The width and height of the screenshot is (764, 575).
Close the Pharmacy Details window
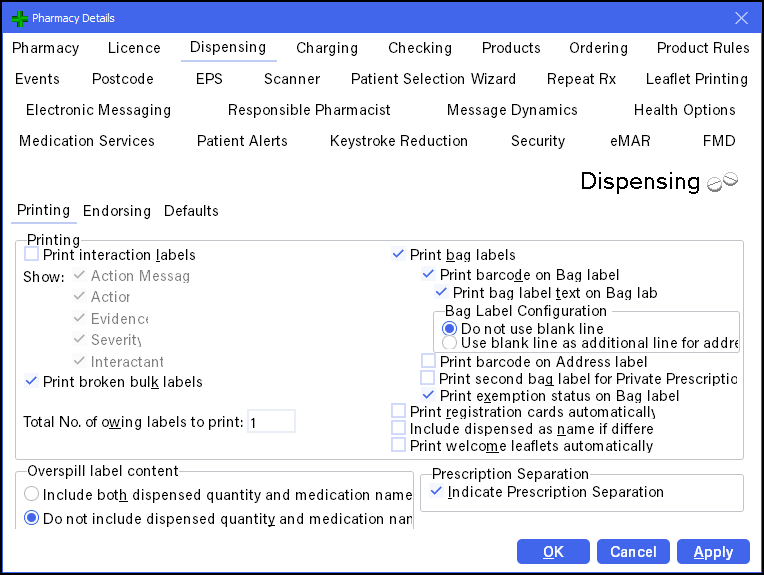pyautogui.click(x=741, y=18)
